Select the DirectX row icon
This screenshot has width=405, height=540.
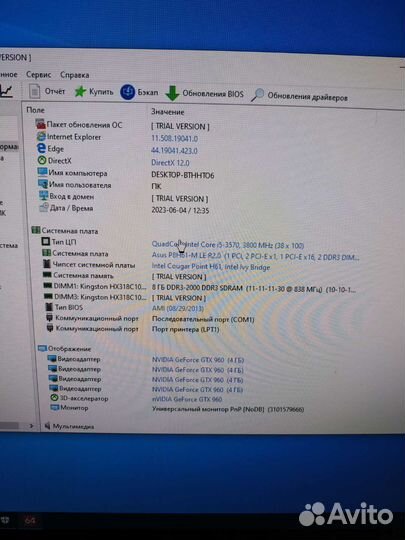42,160
